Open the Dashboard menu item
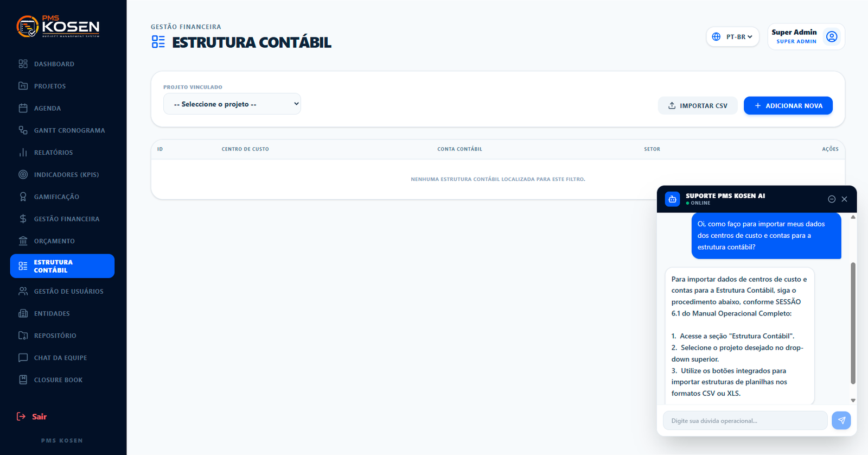The height and width of the screenshot is (455, 868). (x=62, y=64)
